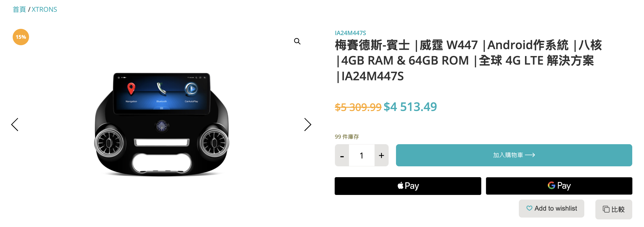Viewport: 644px width, 227px height.
Task: Click the magnifier zoom icon on product image
Action: (x=297, y=41)
